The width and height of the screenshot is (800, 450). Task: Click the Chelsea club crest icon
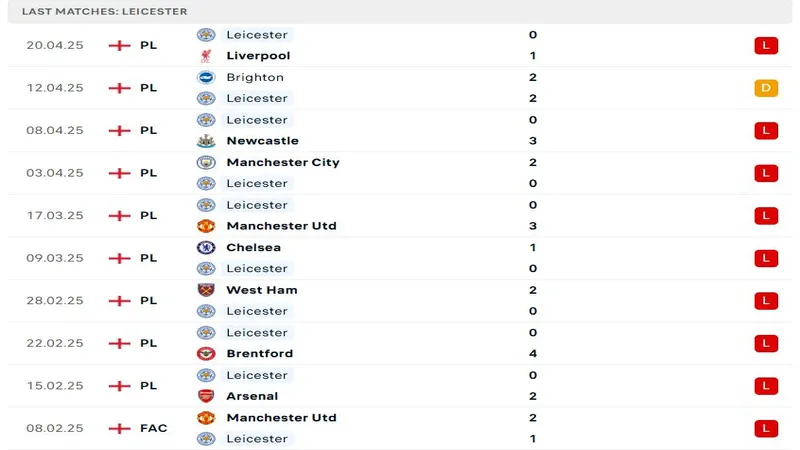click(206, 247)
